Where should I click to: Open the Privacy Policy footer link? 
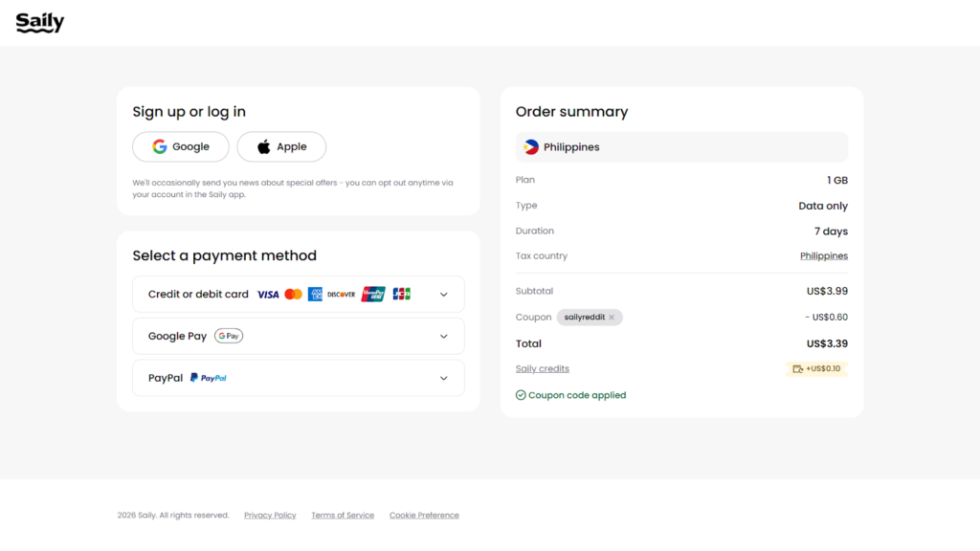(270, 516)
